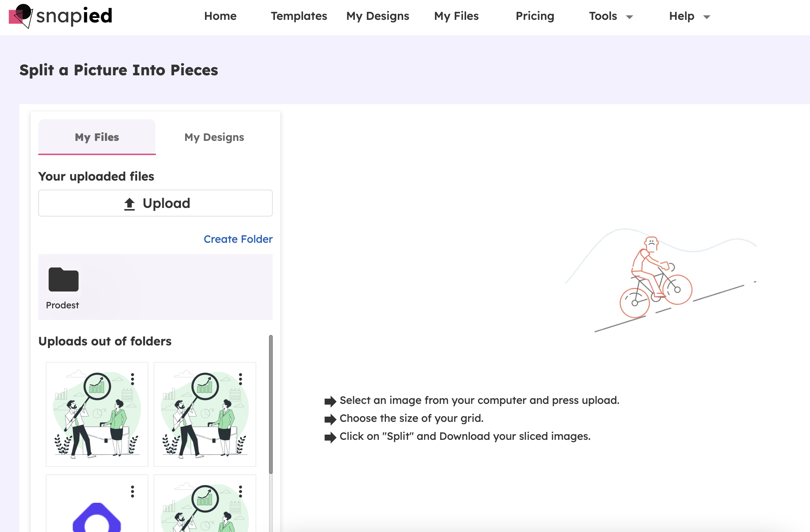Click the Snapied logo

coord(60,16)
